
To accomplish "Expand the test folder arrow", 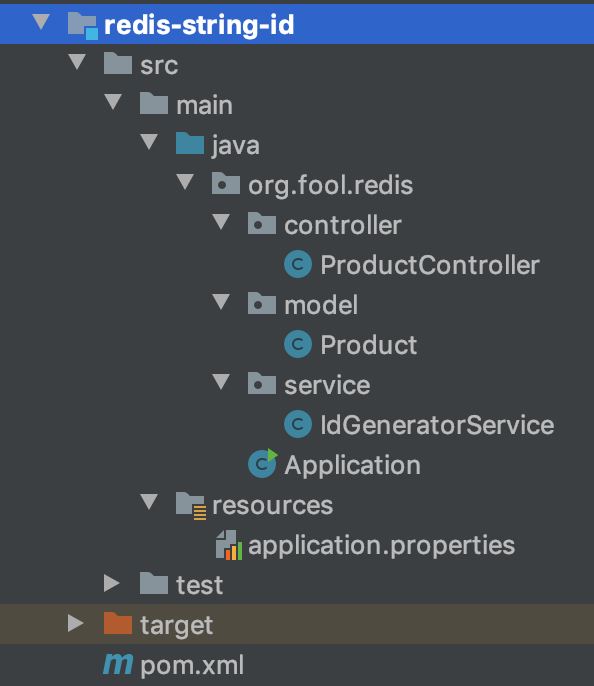I will coord(112,583).
